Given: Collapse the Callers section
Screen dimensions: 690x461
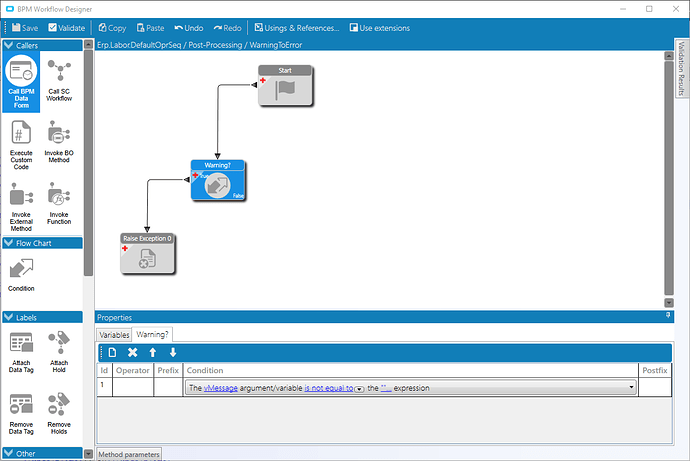Looking at the screenshot, I should [x=8, y=46].
